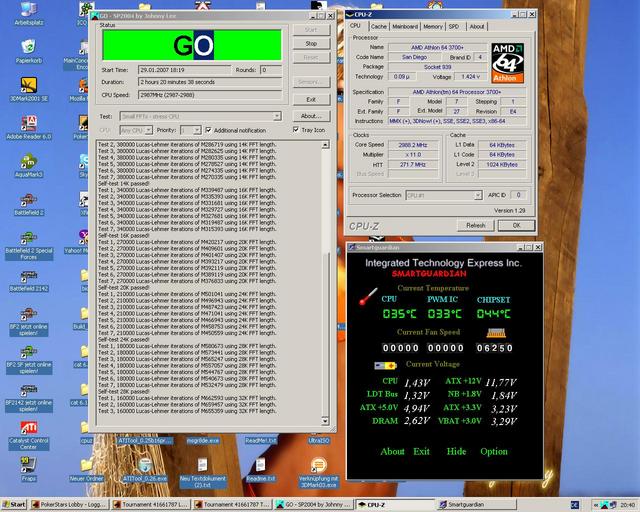
Task: Open the About... dialog in SP2004
Action: pos(311,116)
